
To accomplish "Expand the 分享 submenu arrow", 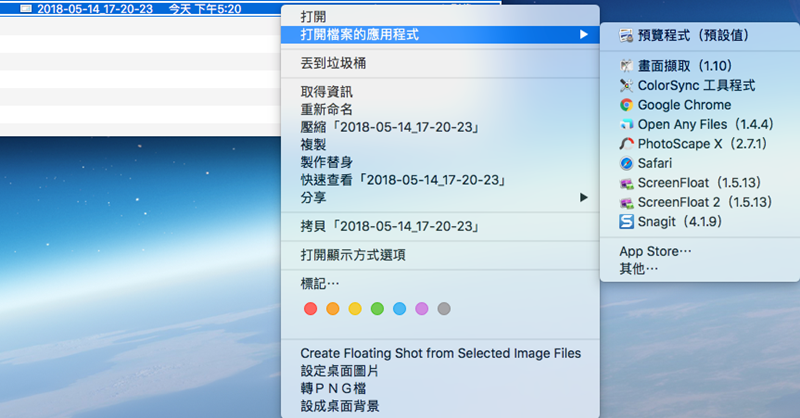I will click(583, 198).
